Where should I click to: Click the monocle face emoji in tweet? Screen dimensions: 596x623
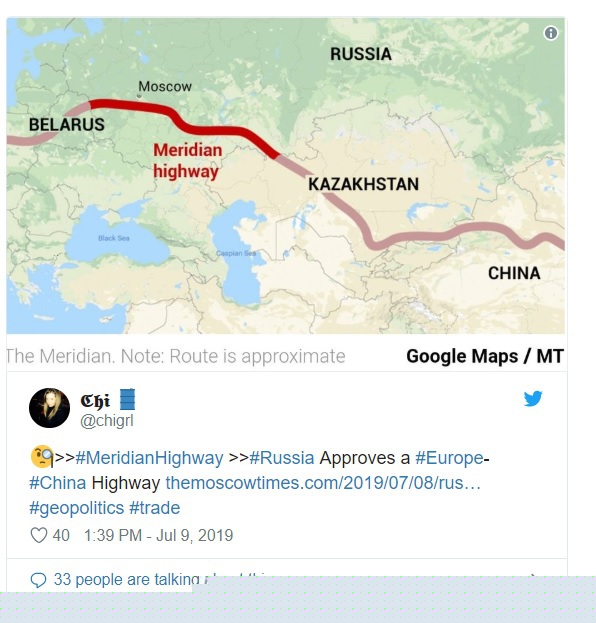pos(42,457)
